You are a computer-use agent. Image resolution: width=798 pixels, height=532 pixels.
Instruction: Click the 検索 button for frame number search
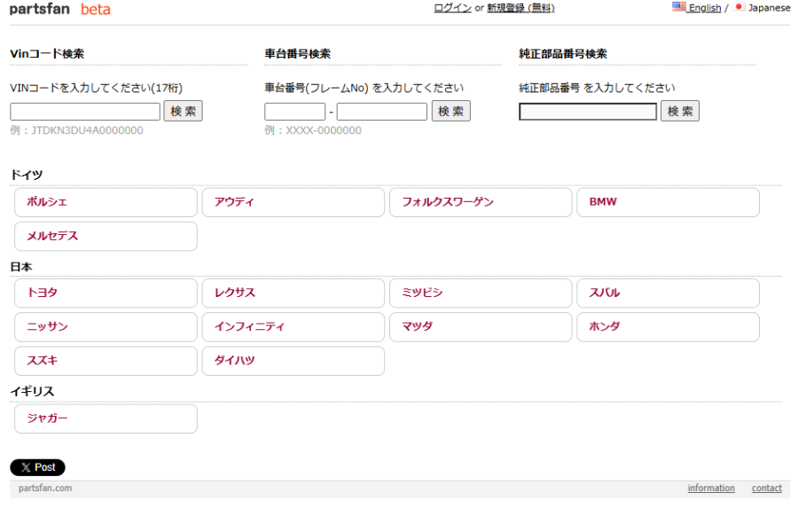click(450, 111)
